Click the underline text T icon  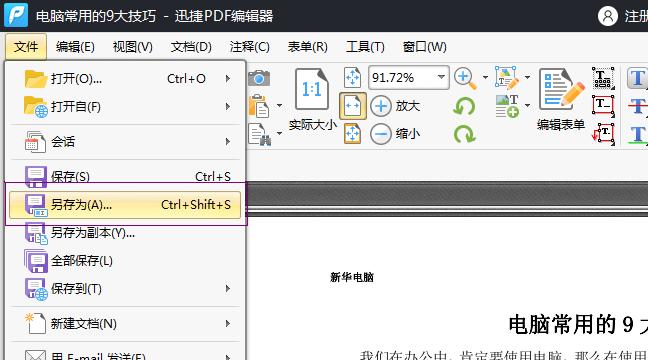click(637, 134)
